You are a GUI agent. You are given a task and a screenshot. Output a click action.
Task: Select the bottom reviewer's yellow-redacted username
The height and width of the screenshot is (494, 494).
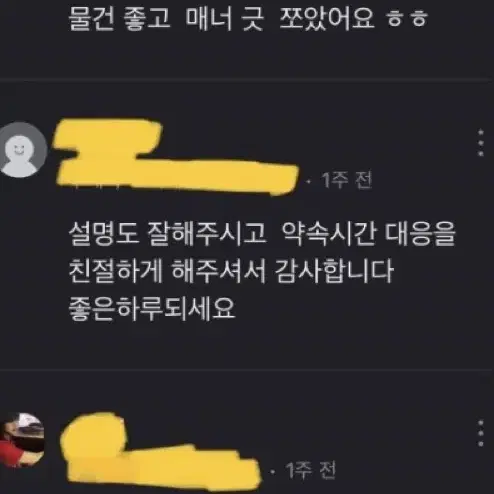[159, 448]
